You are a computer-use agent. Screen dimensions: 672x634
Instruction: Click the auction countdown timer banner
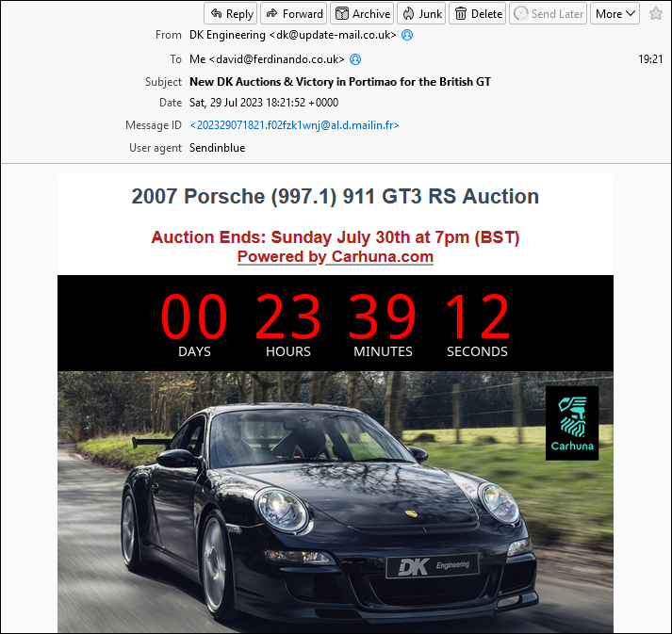click(x=336, y=323)
